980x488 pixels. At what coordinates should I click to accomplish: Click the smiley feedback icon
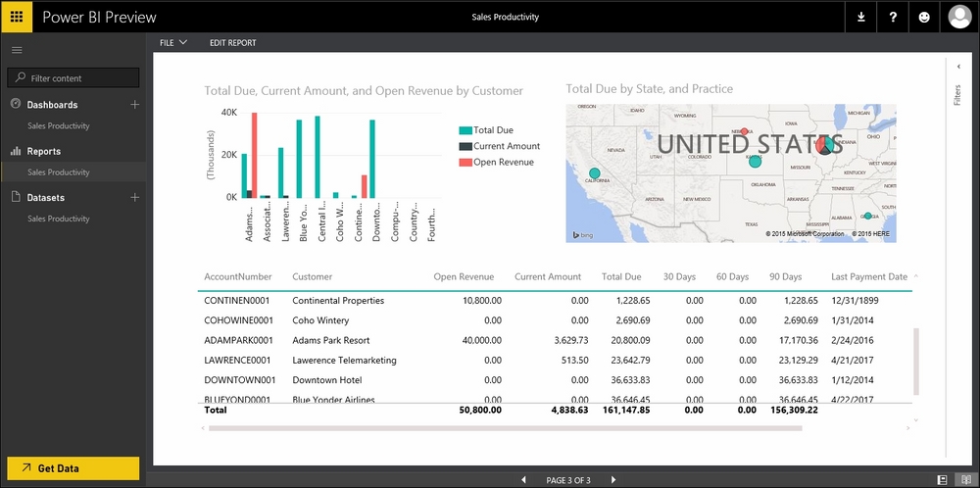[x=925, y=17]
